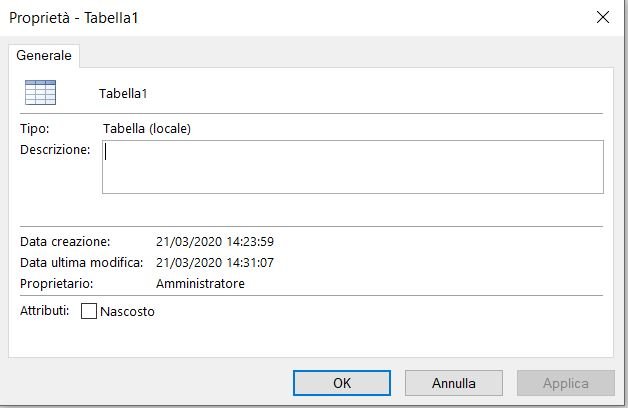Screen dimensions: 628x408
Task: Click the Descrizione field label
Action: (x=55, y=150)
